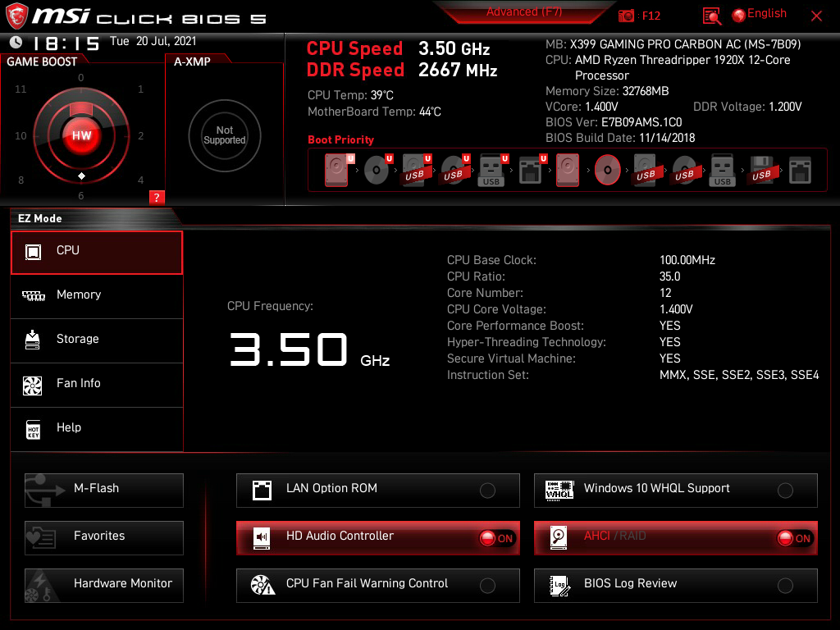Viewport: 840px width, 630px height.
Task: Select the legacy network boot icon at end
Action: pyautogui.click(x=800, y=170)
